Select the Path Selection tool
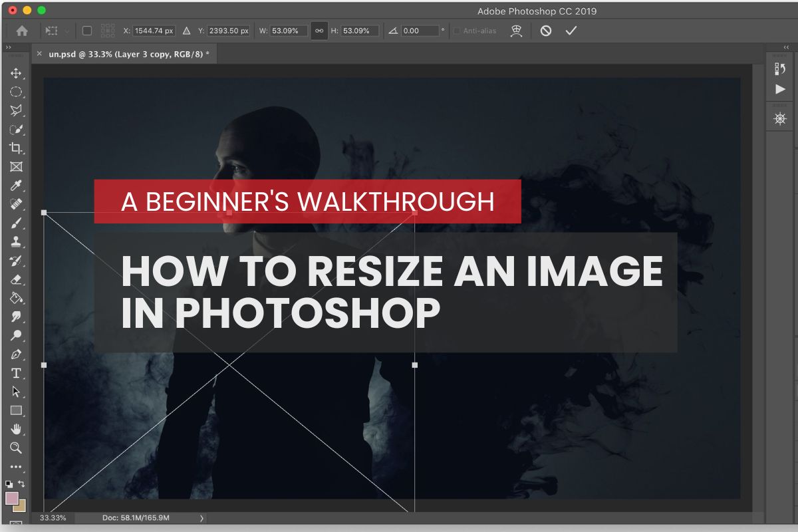The width and height of the screenshot is (798, 532). pos(16,392)
